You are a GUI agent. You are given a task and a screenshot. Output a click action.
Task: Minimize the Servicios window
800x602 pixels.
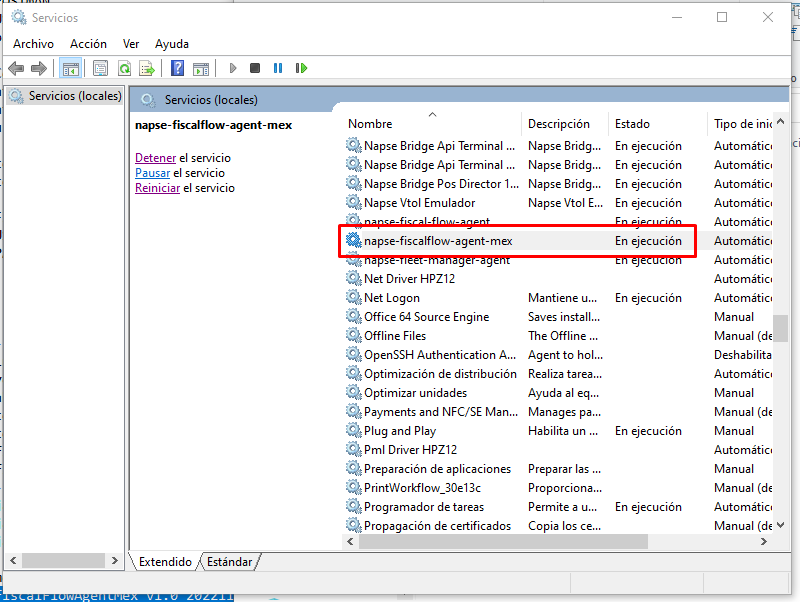click(677, 17)
